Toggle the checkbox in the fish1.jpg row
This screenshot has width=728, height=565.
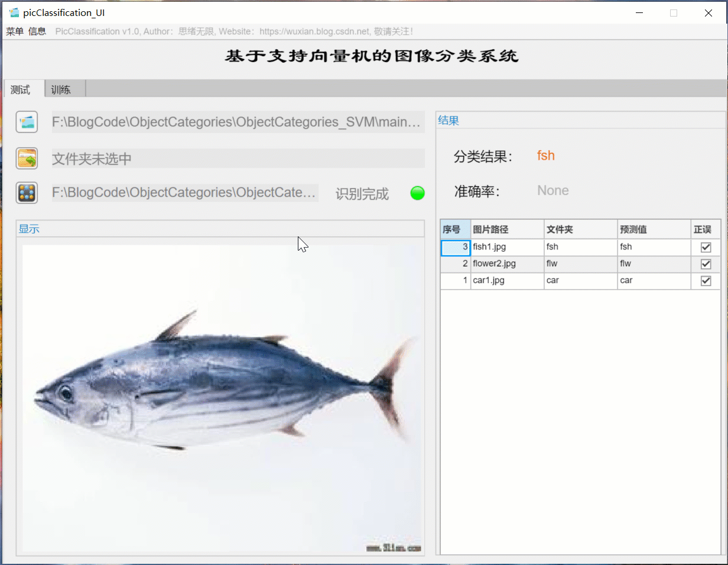[706, 247]
